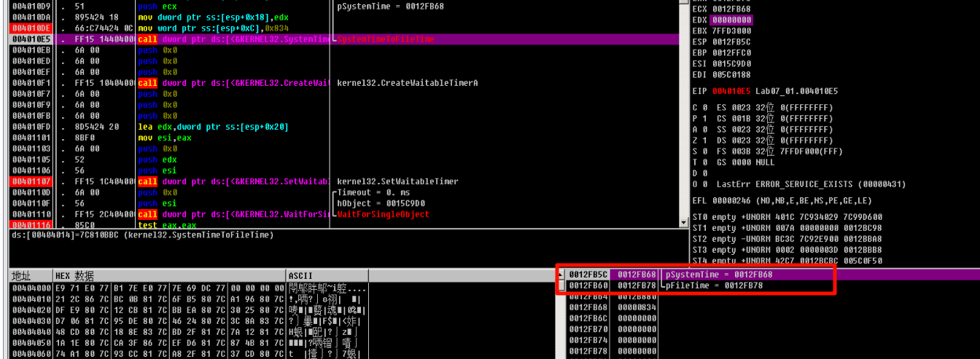Screen dimensions: 980x359
Task: Select the mov esi,eax instruction at 00401101
Action: point(344,138)
